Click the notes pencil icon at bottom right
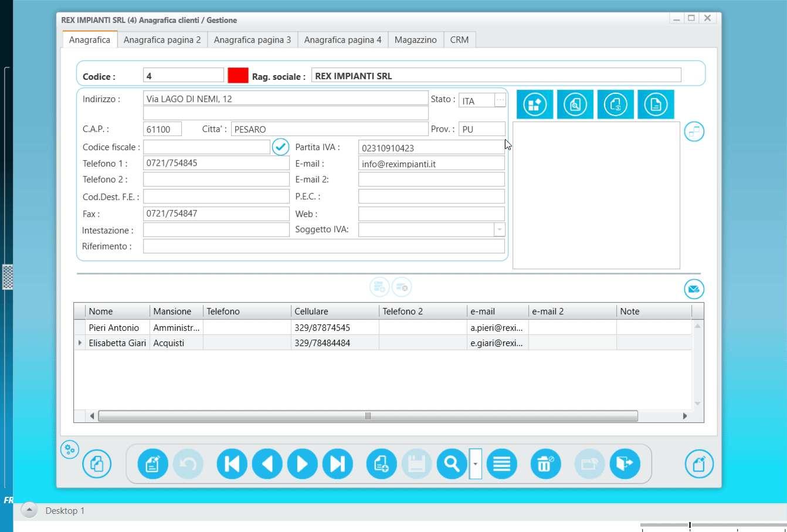 pyautogui.click(x=700, y=464)
